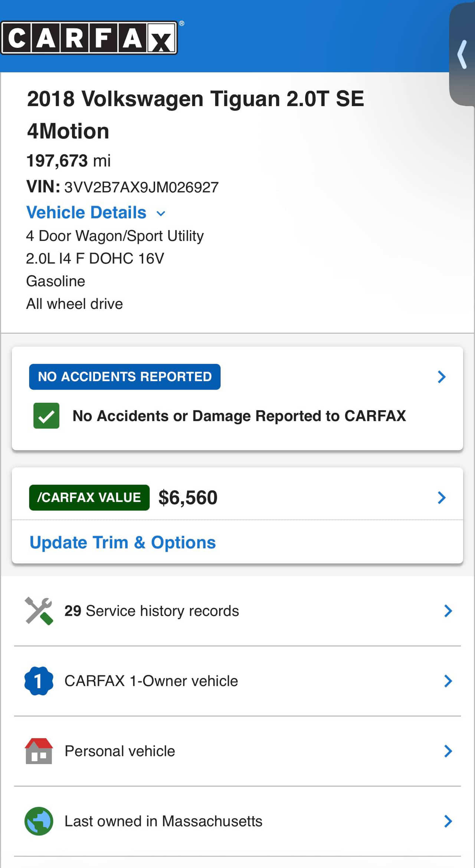Select the 29 Service history records row
This screenshot has height=868, width=475.
click(151, 611)
